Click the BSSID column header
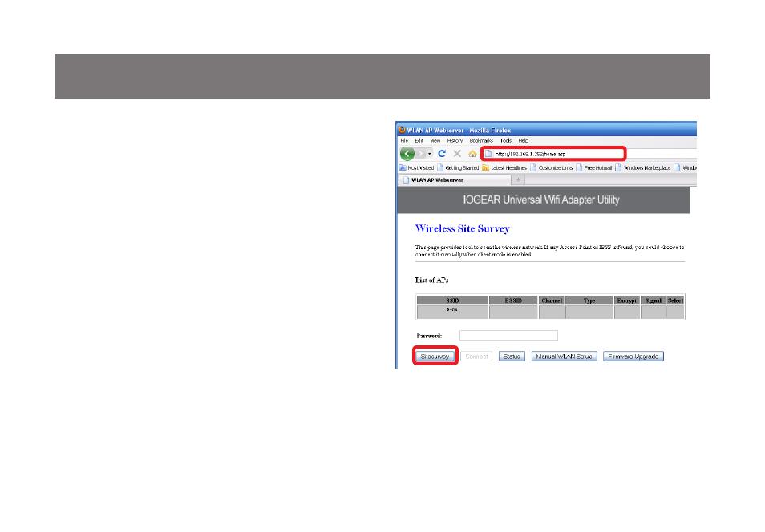Viewport: 765px width, 532px height. tap(513, 300)
